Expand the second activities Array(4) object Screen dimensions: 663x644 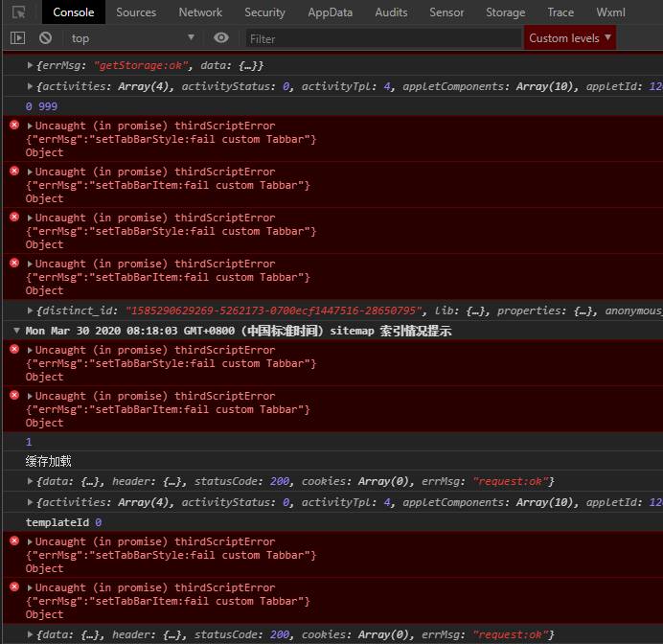[x=30, y=502]
